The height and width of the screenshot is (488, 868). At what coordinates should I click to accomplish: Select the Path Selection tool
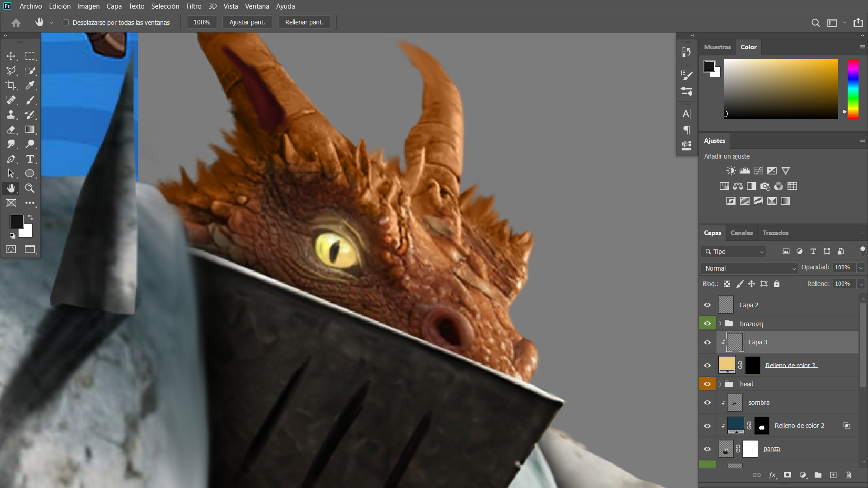click(x=11, y=174)
